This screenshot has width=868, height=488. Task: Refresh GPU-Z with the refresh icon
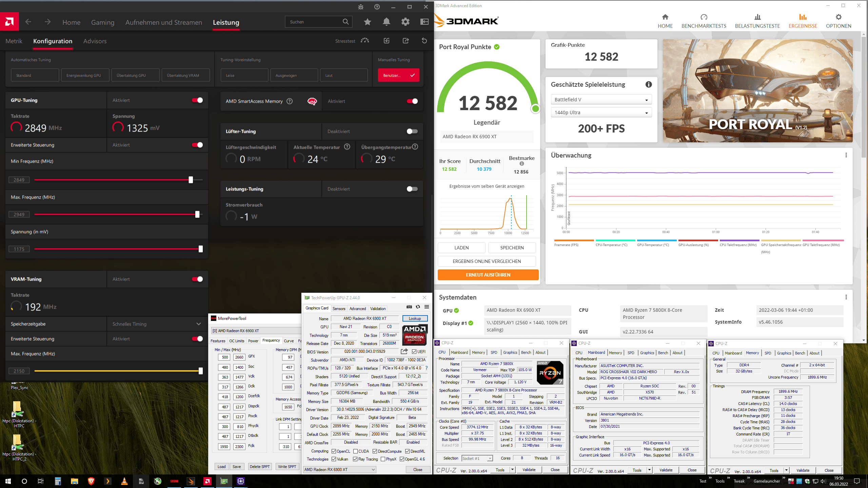pos(418,307)
